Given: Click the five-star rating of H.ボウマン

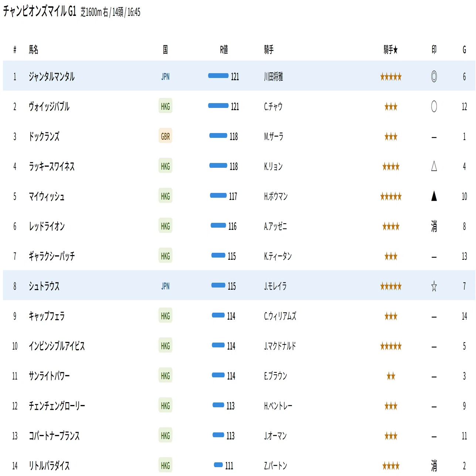Looking at the screenshot, I should click(x=391, y=197).
